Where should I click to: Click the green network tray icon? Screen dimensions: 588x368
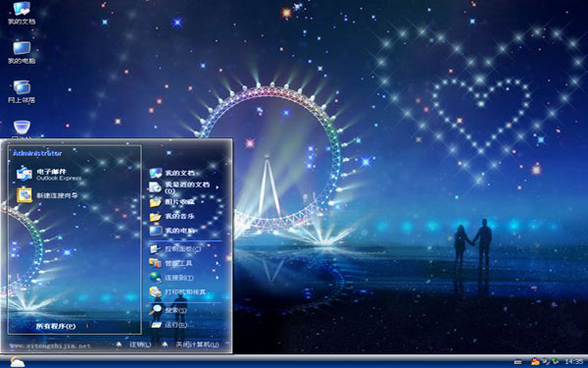point(555,361)
